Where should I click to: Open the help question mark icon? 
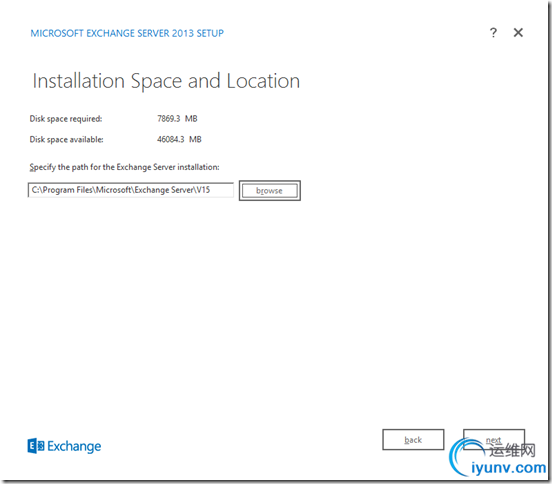pyautogui.click(x=493, y=33)
